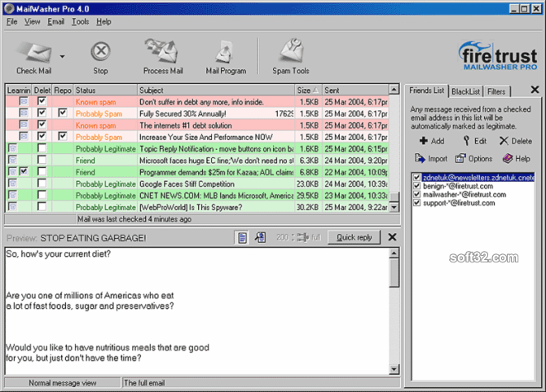The image size is (546, 392).
Task: Click the Process Mail icon
Action: pyautogui.click(x=161, y=51)
